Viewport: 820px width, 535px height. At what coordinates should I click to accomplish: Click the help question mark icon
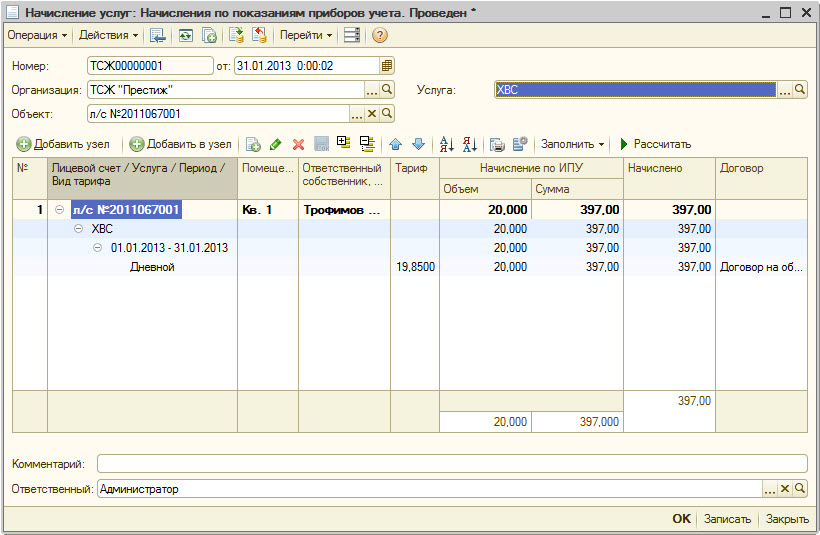[x=380, y=35]
